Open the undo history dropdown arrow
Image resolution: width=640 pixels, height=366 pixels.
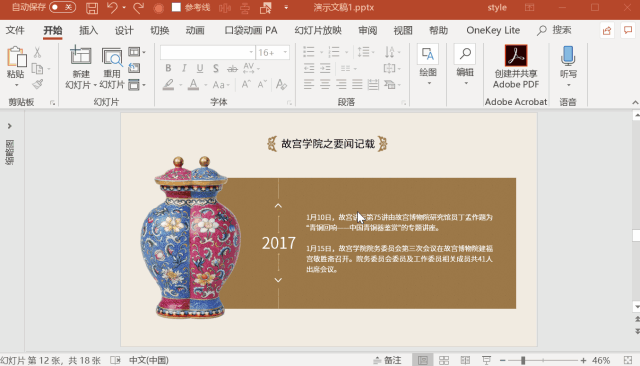click(124, 8)
